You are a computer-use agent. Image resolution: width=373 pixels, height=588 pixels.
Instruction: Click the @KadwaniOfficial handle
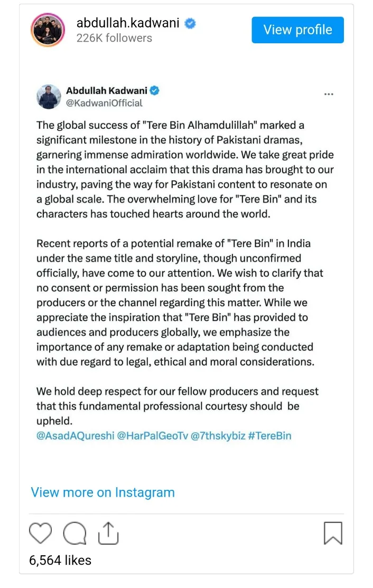click(x=104, y=103)
